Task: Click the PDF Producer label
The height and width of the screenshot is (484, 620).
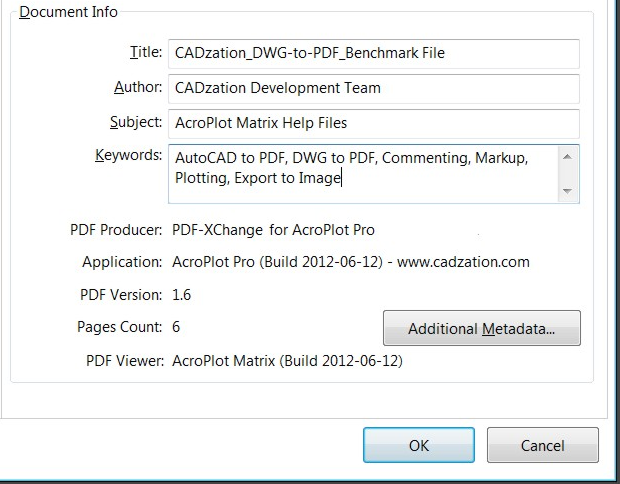Action: [116, 230]
